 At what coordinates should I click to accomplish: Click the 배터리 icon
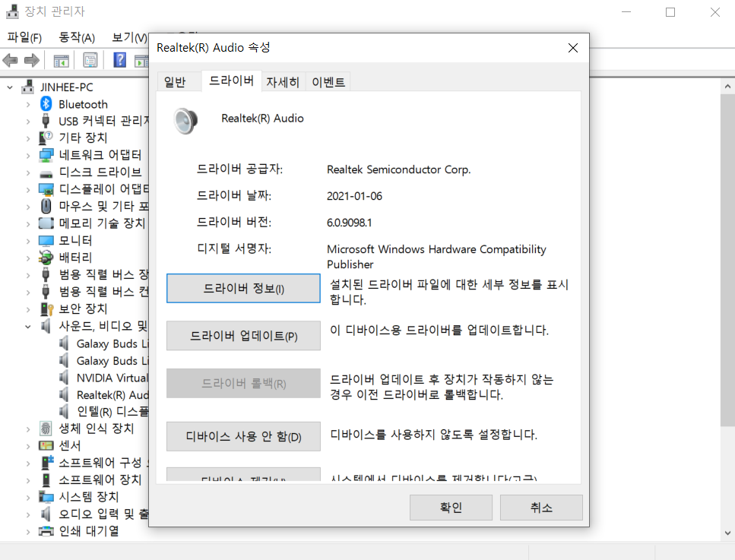pos(46,258)
